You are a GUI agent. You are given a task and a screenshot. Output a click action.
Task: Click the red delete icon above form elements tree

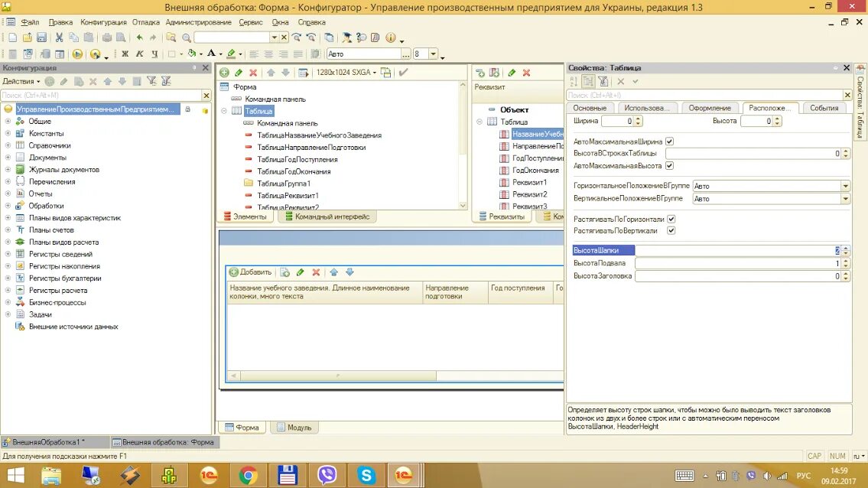point(253,73)
